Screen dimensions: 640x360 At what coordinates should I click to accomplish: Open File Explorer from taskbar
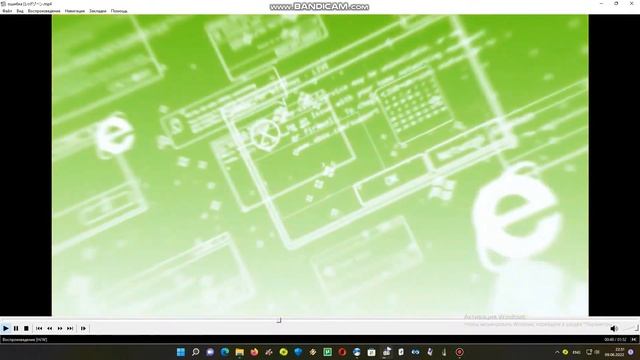point(240,352)
